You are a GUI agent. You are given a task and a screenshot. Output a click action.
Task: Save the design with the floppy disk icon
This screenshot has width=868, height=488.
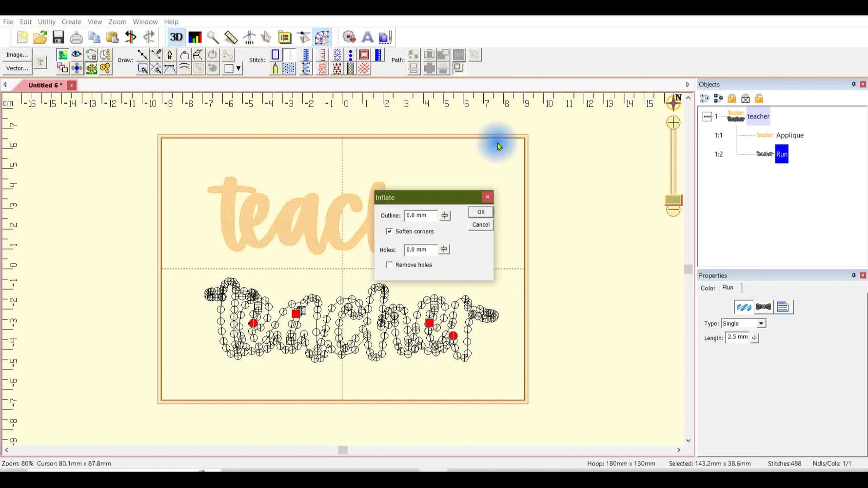coord(58,37)
